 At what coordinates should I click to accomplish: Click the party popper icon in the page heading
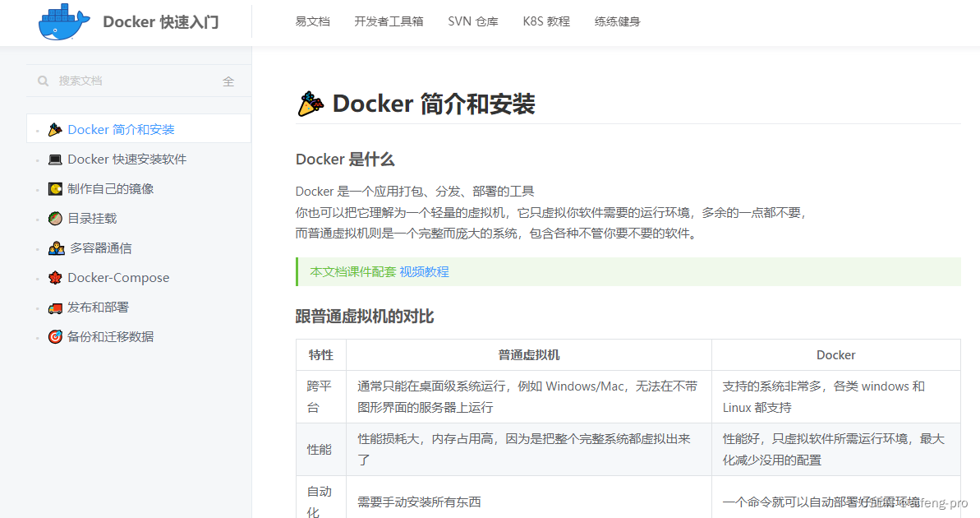311,104
